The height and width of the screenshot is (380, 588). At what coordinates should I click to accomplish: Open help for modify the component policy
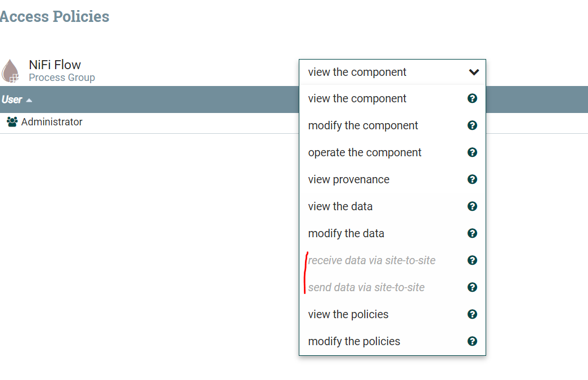[472, 125]
